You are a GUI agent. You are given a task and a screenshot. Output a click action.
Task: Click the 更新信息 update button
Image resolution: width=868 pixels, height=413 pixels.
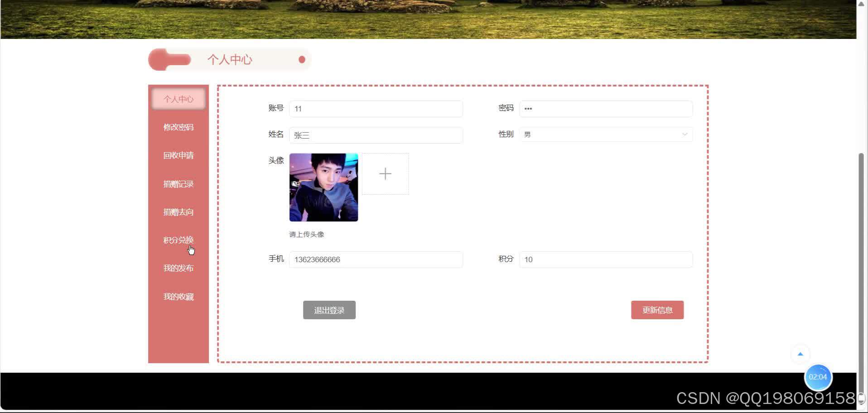pyautogui.click(x=657, y=310)
